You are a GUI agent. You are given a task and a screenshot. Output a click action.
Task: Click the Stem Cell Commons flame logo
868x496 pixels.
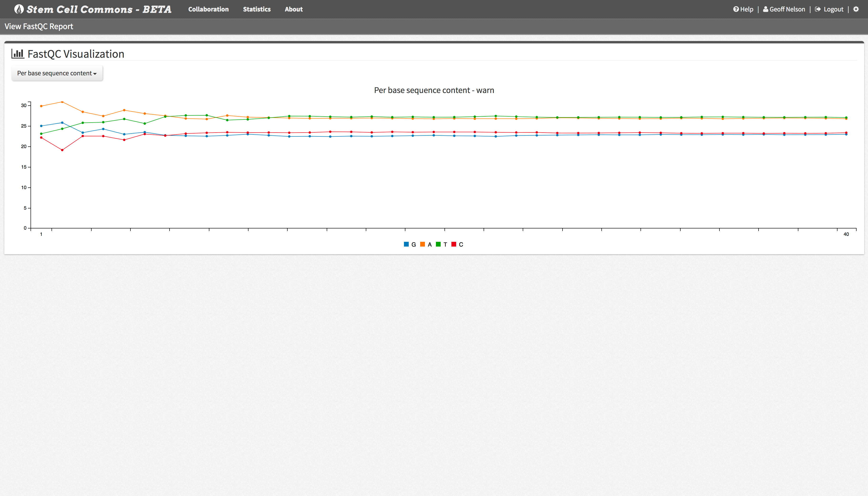tap(19, 9)
